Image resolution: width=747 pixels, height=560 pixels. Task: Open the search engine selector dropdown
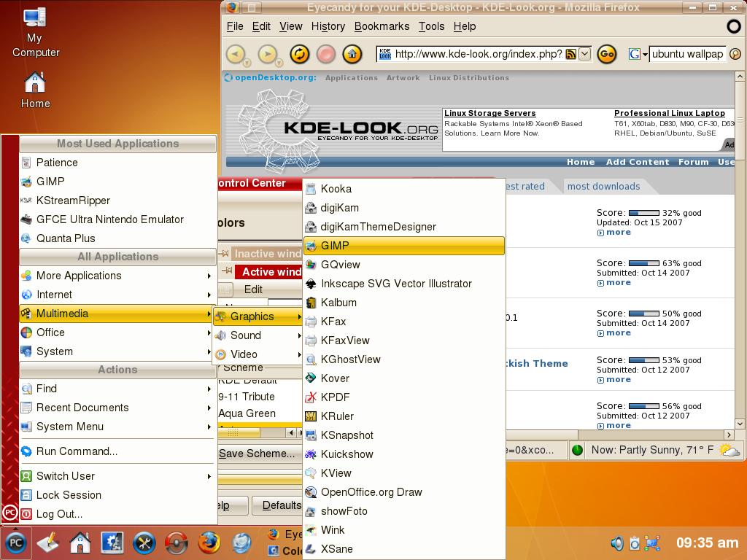click(638, 54)
